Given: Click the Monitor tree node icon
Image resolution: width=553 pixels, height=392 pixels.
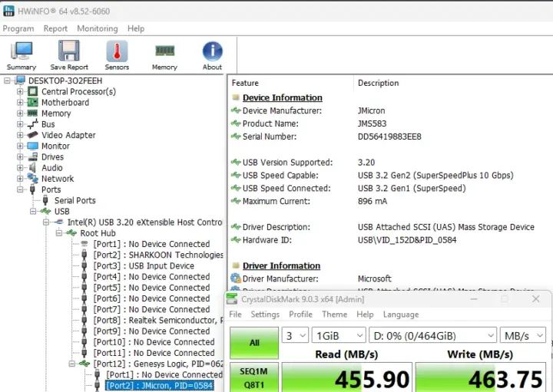Looking at the screenshot, I should (32, 146).
